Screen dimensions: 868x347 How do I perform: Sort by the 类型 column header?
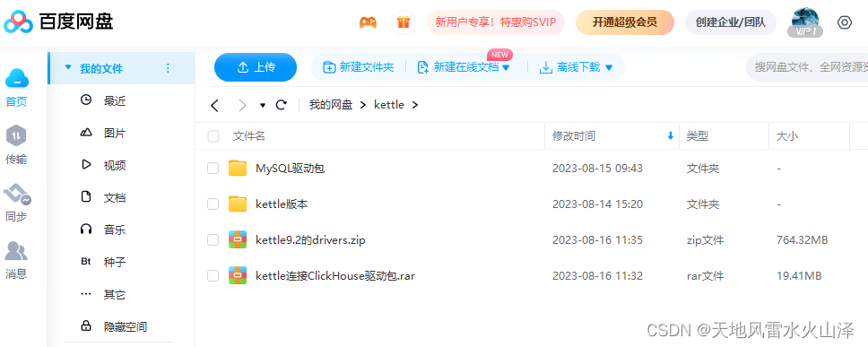[x=698, y=136]
